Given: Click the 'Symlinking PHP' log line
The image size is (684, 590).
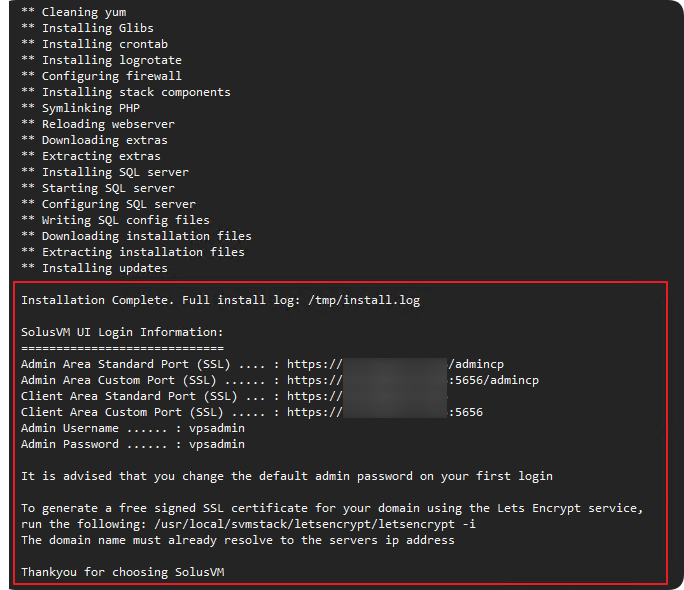Looking at the screenshot, I should [81, 108].
